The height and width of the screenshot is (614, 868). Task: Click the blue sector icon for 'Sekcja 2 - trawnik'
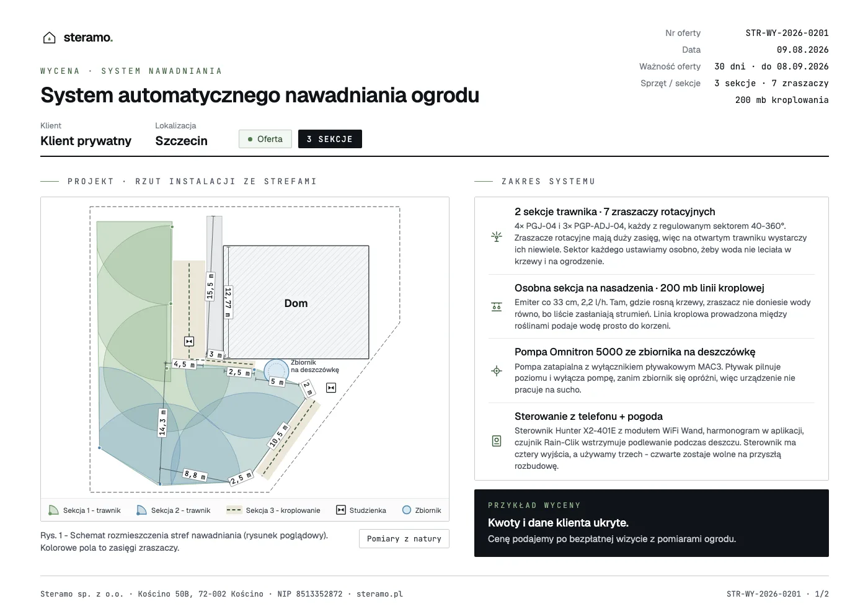coord(142,510)
